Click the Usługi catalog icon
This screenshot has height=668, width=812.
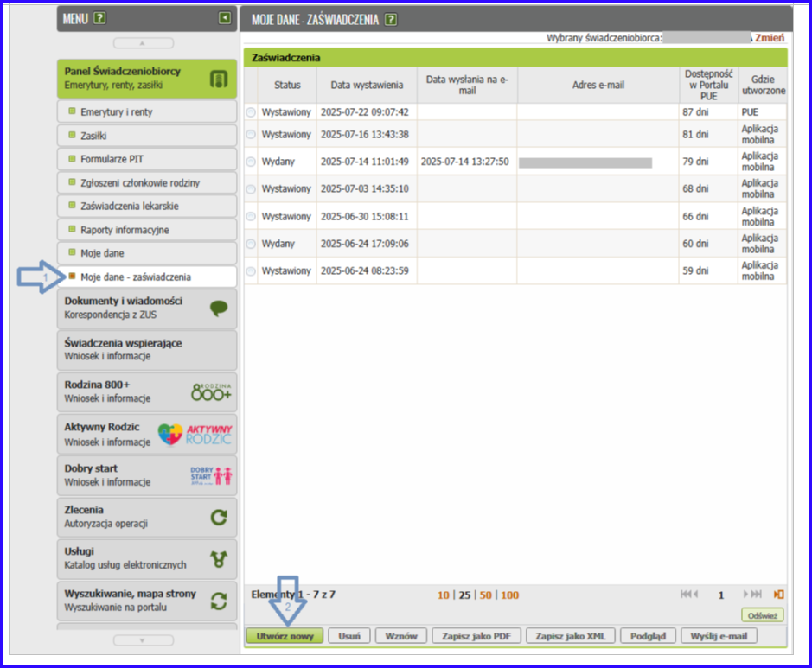click(219, 558)
